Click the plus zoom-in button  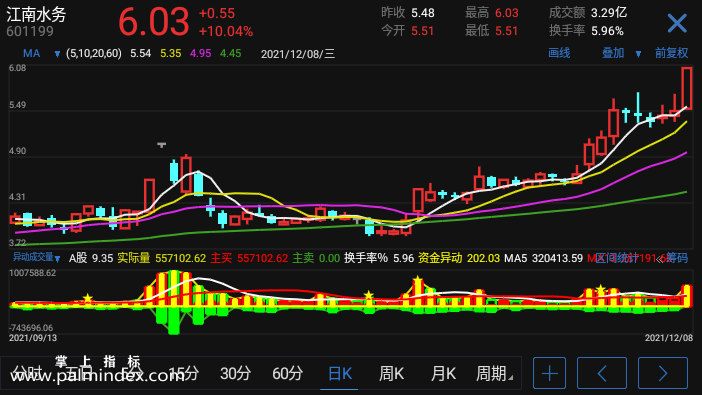(549, 373)
